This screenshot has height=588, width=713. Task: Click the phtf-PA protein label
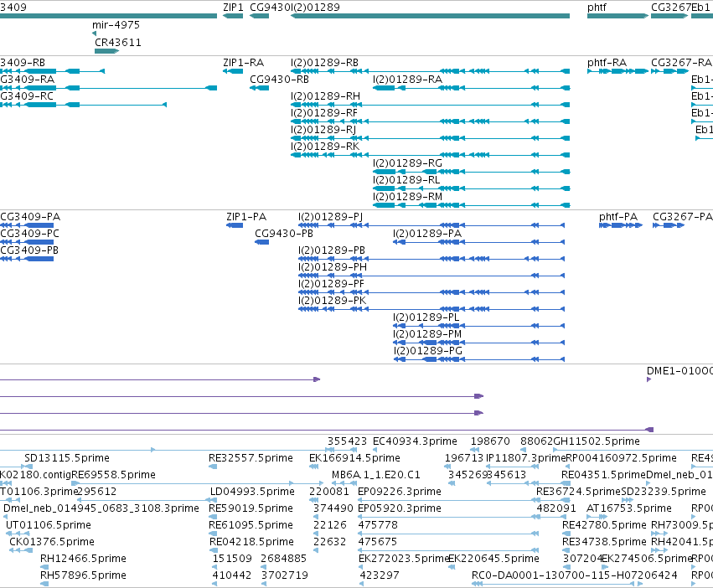point(618,217)
